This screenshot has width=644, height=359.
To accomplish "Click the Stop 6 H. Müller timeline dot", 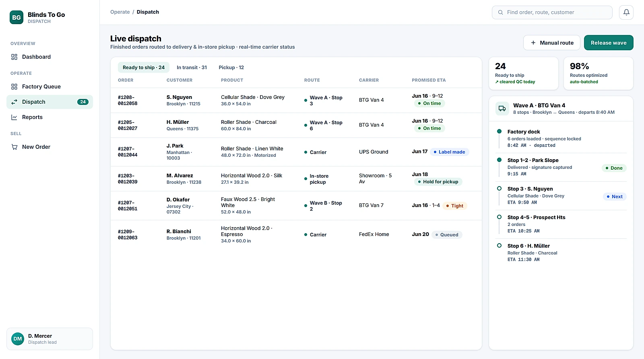I will [x=499, y=246].
